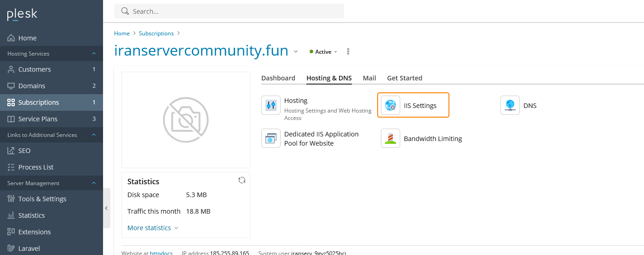Open the IIS Settings icon
Screen dimensions: 644x255
click(391, 105)
